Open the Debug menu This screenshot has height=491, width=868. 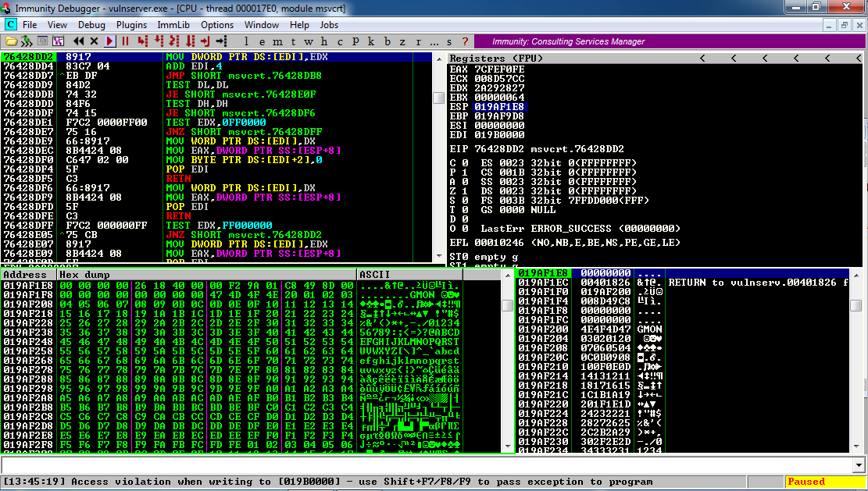coord(91,25)
